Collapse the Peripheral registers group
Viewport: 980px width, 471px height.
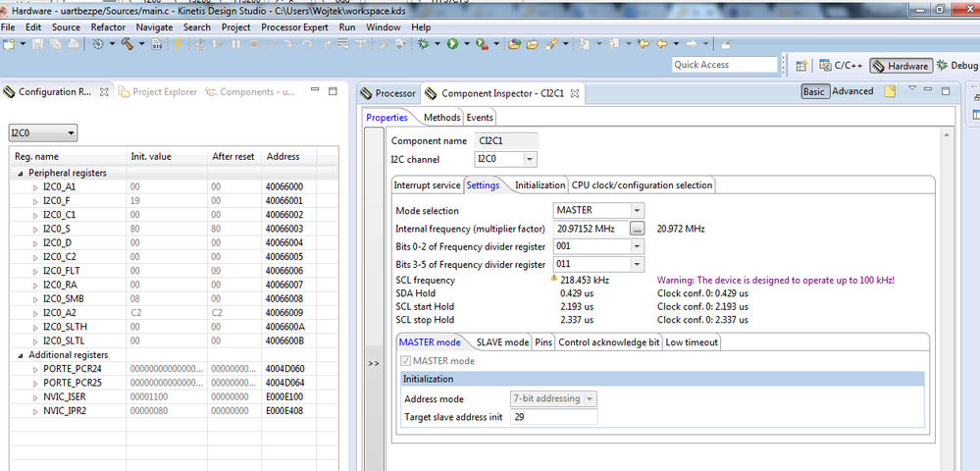point(20,174)
